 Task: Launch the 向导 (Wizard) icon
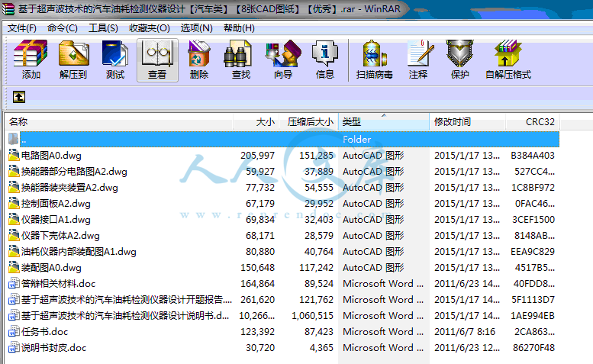pos(283,54)
